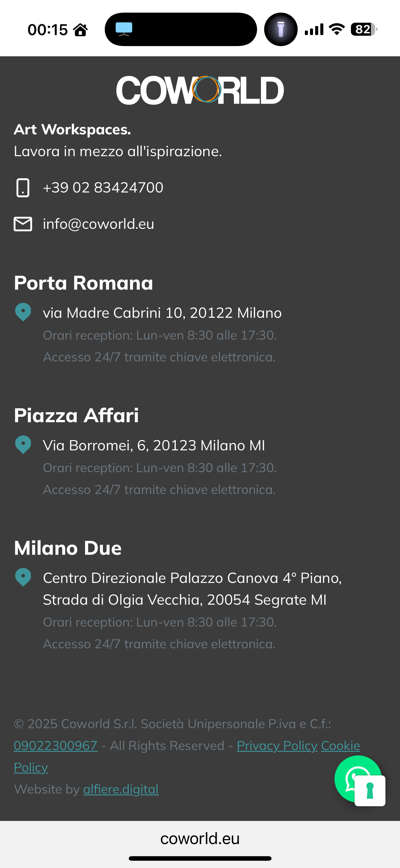This screenshot has width=400, height=868.
Task: Call the number +39 02 83424700
Action: click(x=103, y=188)
